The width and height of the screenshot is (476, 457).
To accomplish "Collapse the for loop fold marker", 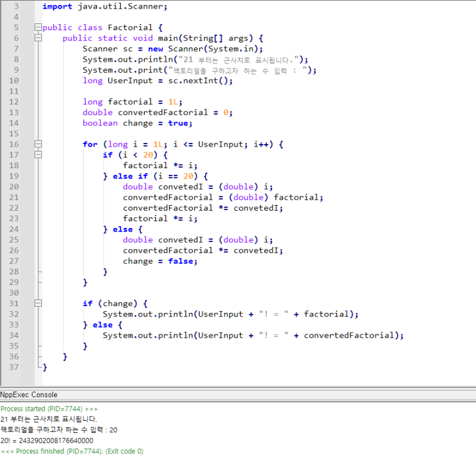I will coord(38,144).
